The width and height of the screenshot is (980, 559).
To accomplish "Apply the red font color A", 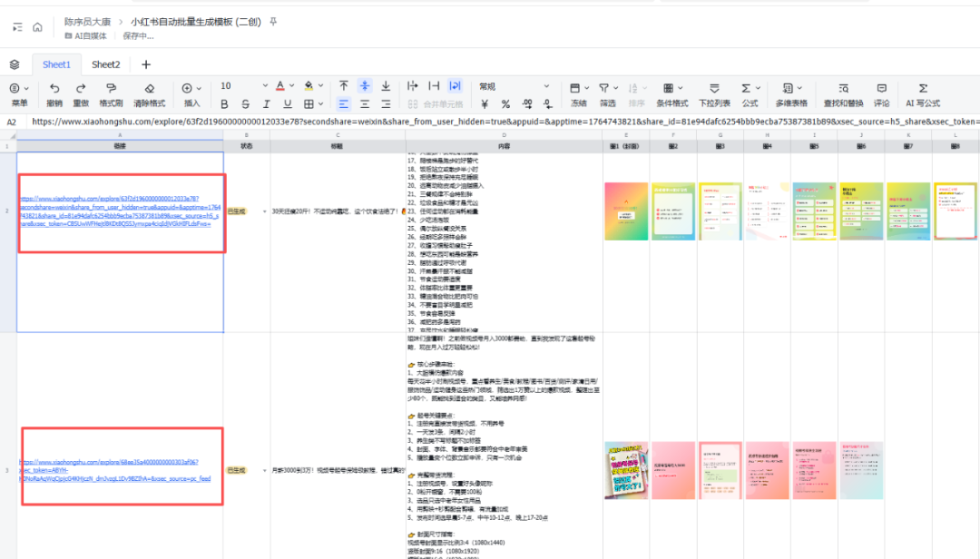I will click(280, 86).
